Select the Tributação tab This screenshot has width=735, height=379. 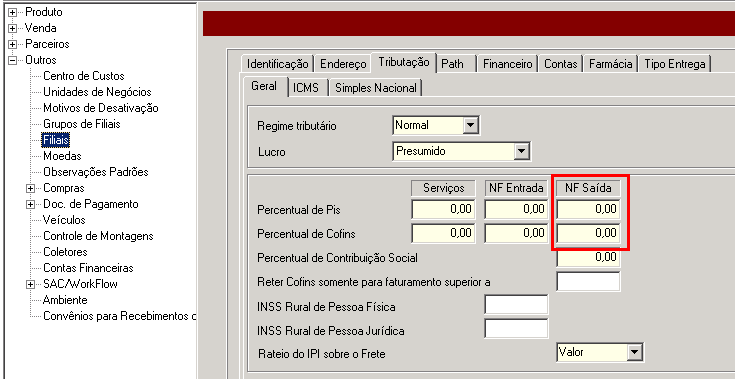(404, 62)
